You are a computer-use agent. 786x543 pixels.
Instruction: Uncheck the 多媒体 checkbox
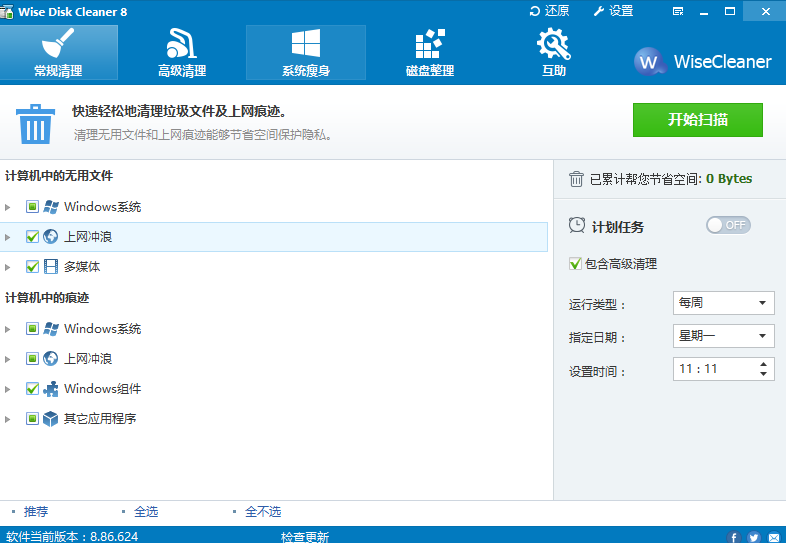[32, 267]
